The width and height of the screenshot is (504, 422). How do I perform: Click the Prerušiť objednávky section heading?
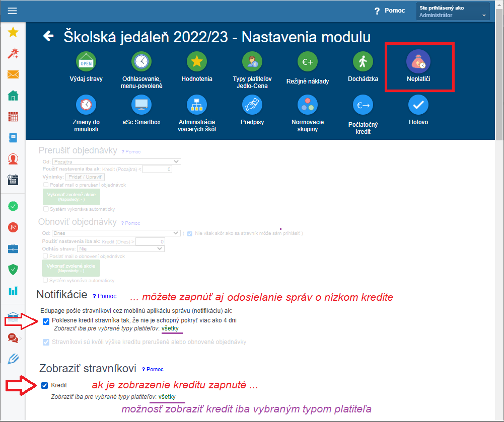tap(78, 150)
